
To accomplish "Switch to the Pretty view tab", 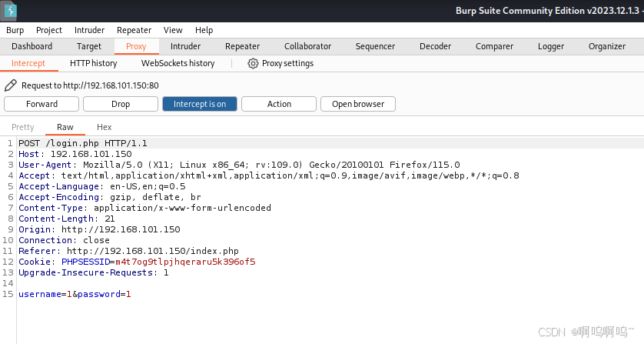I will tap(22, 127).
